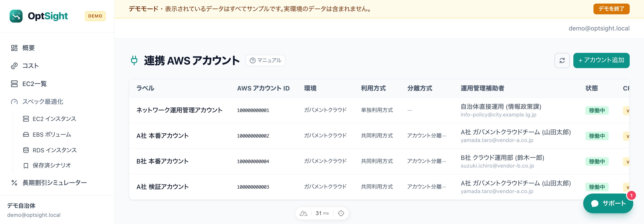Screen dimensions: 644x224
Task: Click info-policy@city.example.lg.jp email
Action: tap(498, 114)
